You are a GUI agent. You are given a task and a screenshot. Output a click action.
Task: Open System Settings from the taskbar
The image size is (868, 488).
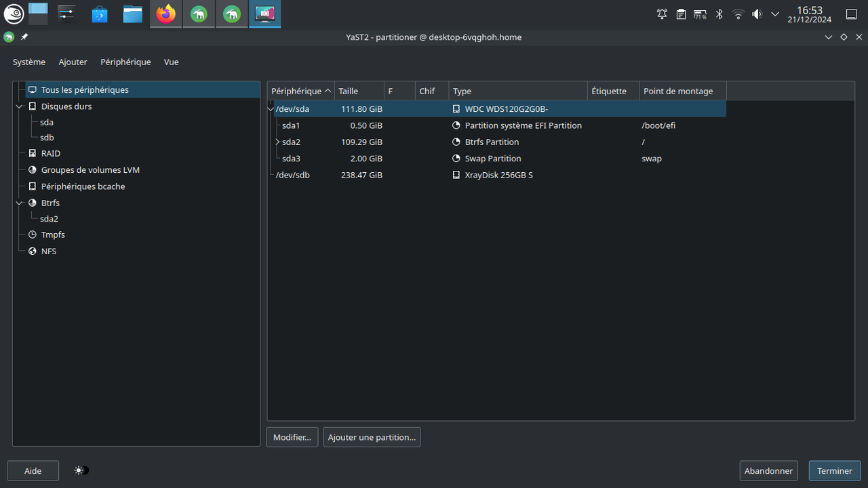click(66, 14)
